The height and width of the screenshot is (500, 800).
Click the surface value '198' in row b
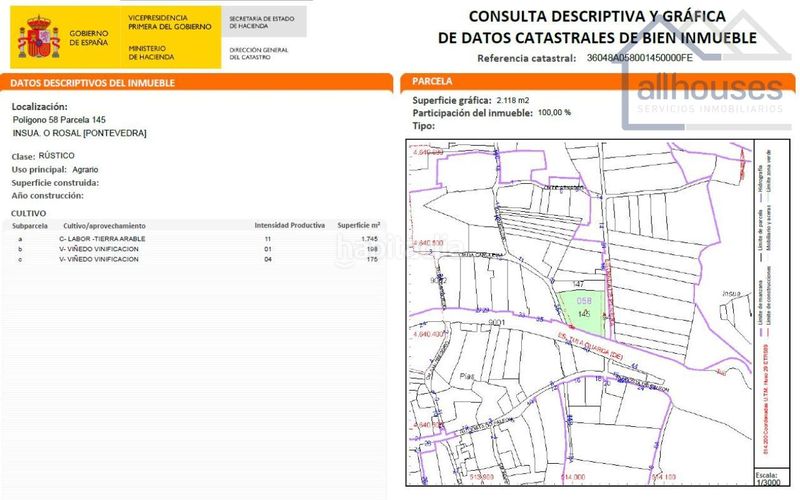click(372, 249)
